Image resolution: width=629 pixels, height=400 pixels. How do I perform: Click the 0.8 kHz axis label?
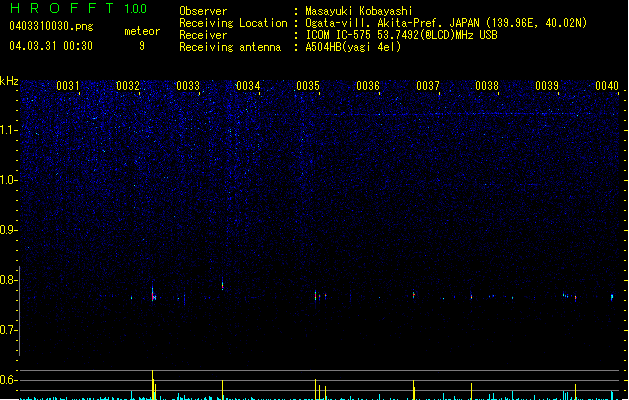click(8, 280)
